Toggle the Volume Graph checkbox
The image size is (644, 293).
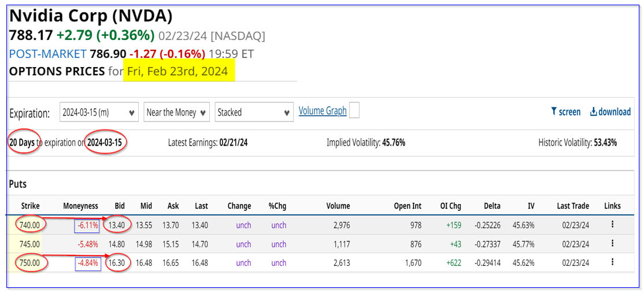pyautogui.click(x=354, y=110)
